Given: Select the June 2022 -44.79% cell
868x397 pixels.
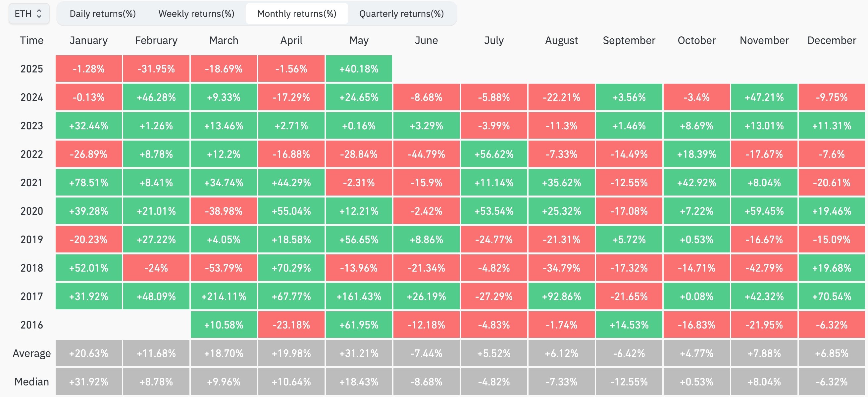Looking at the screenshot, I should tap(426, 154).
